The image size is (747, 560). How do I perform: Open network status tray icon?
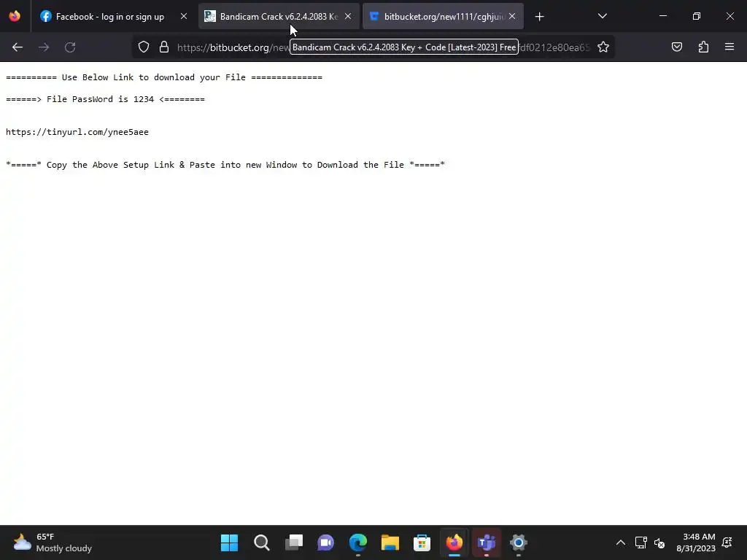coord(640,542)
